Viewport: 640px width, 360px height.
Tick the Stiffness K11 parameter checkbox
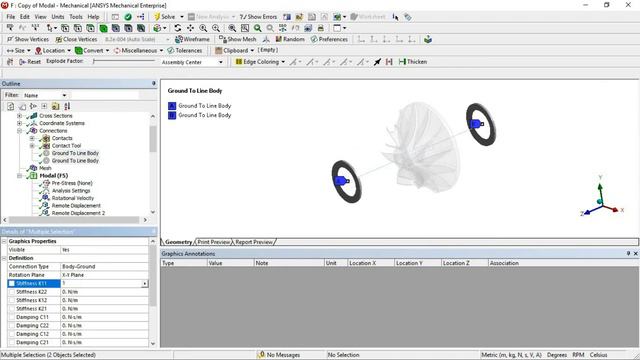coord(11,283)
